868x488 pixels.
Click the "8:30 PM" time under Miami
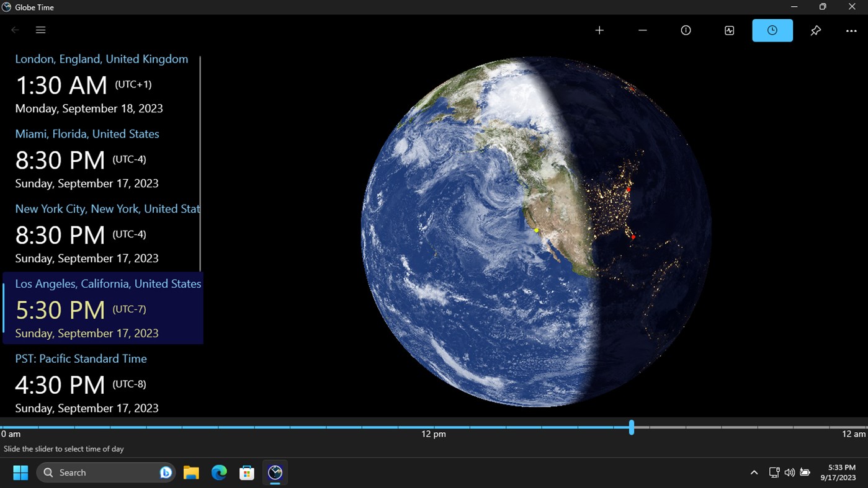click(60, 160)
